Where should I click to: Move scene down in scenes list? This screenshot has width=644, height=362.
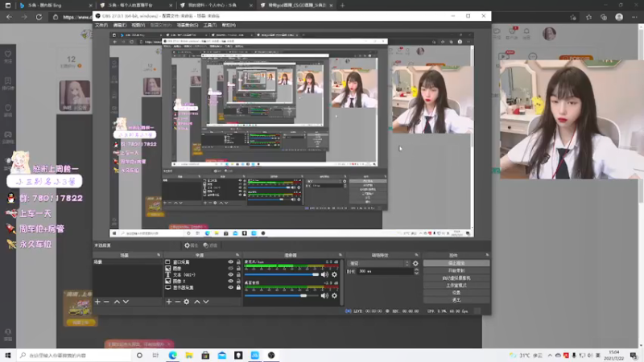(x=126, y=302)
